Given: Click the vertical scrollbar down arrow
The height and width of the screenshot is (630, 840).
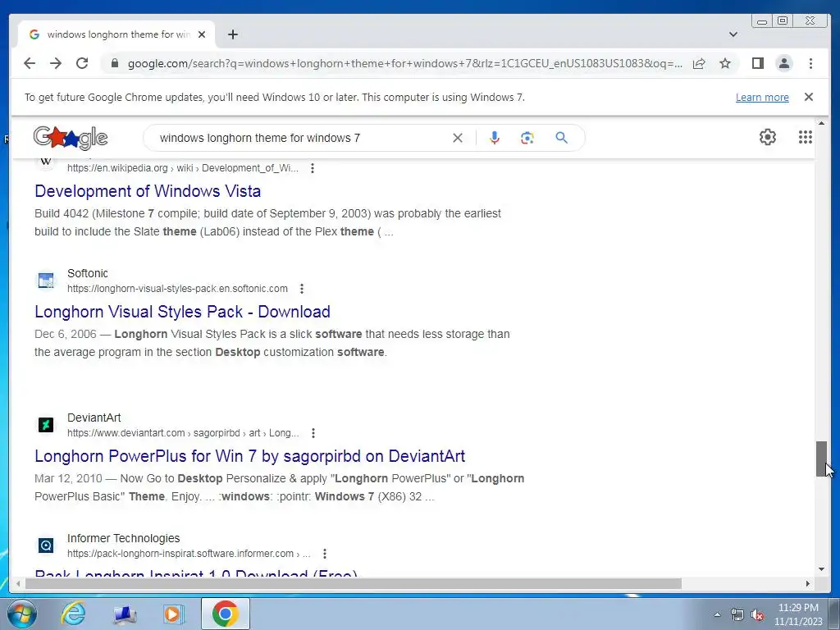Looking at the screenshot, I should point(821,569).
